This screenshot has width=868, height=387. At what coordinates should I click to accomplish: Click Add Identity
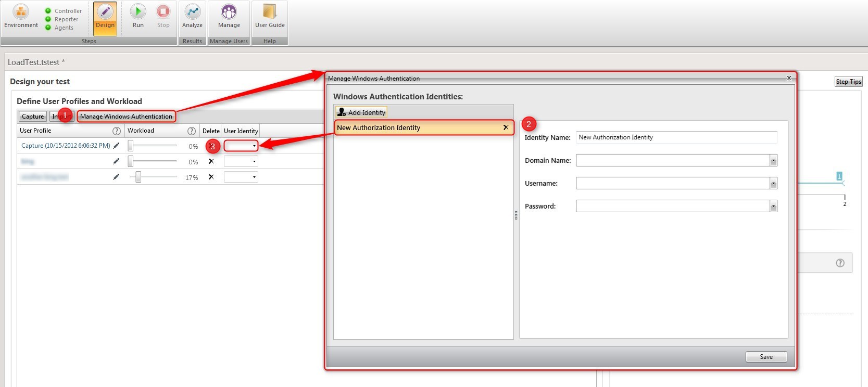click(361, 112)
